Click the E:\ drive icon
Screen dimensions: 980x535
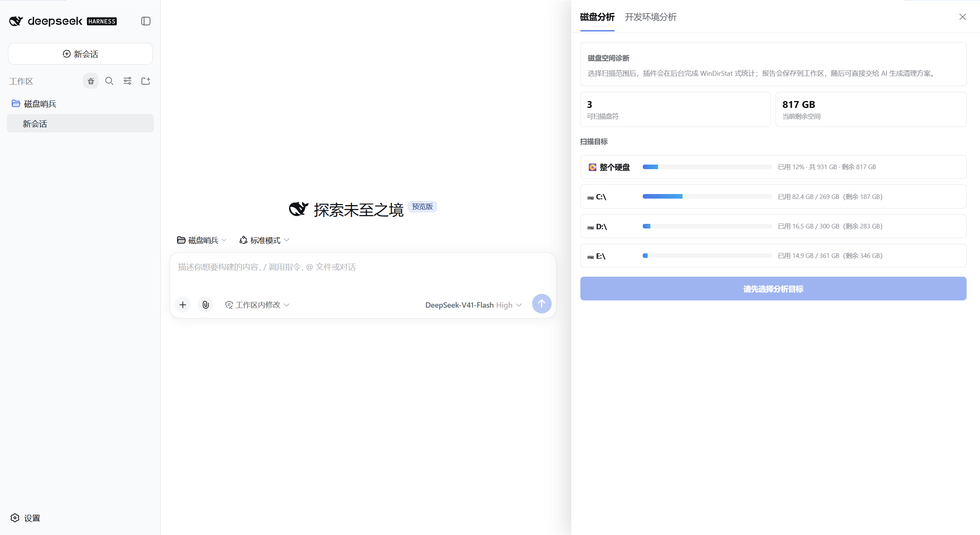591,257
